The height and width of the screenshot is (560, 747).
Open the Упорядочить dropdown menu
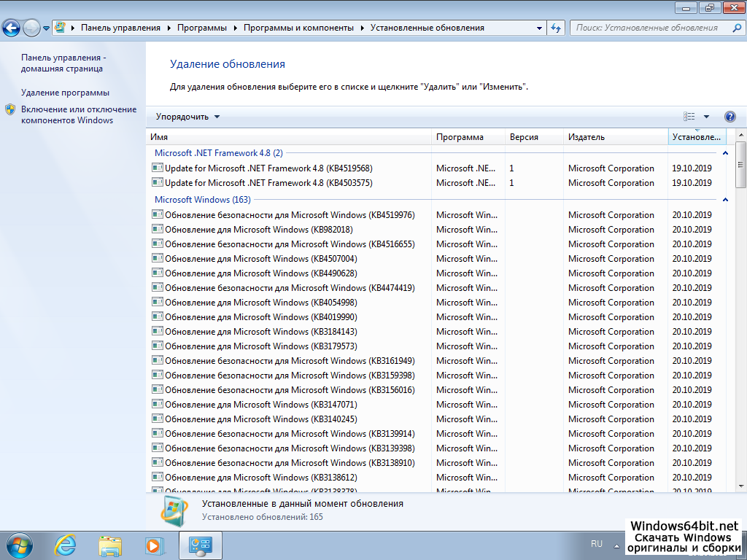(187, 117)
